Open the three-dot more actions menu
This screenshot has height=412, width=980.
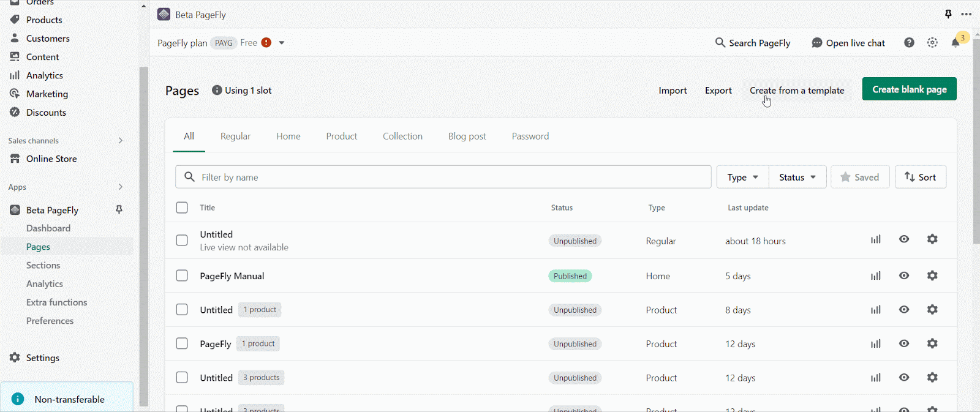[x=967, y=14]
